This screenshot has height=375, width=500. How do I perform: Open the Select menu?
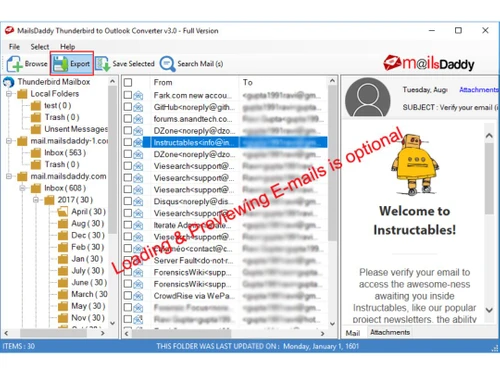point(40,47)
